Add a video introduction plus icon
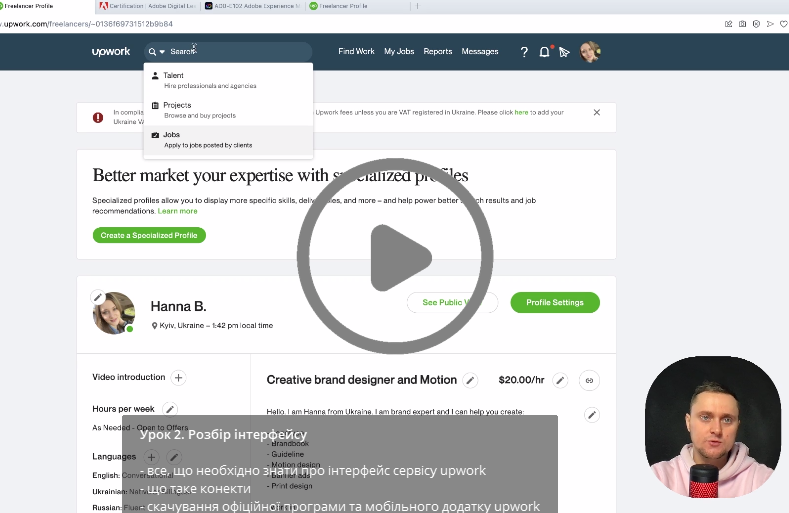 click(x=178, y=378)
